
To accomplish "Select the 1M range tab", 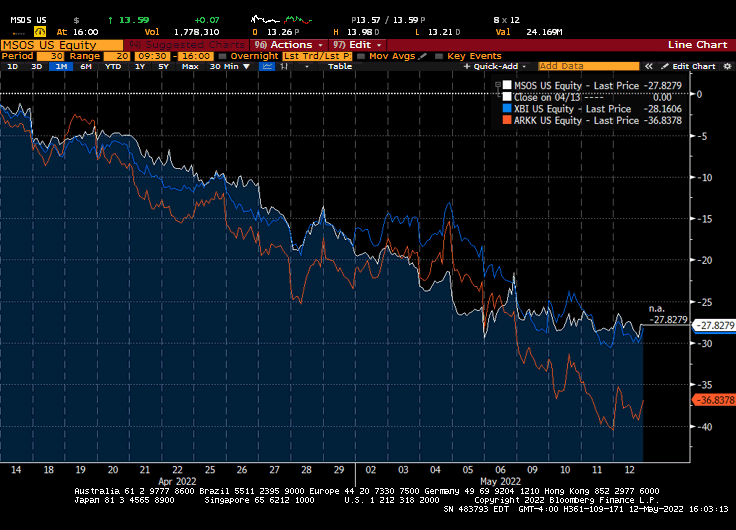I will [61, 67].
